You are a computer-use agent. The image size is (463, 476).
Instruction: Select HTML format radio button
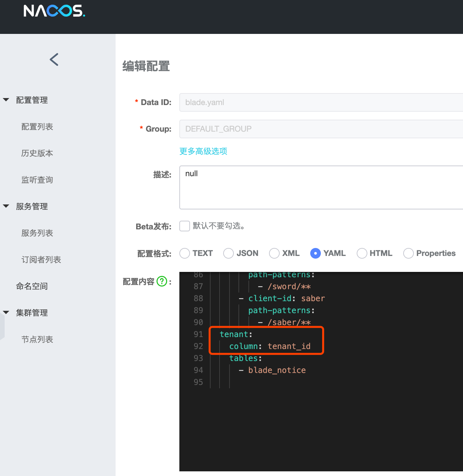tap(362, 253)
